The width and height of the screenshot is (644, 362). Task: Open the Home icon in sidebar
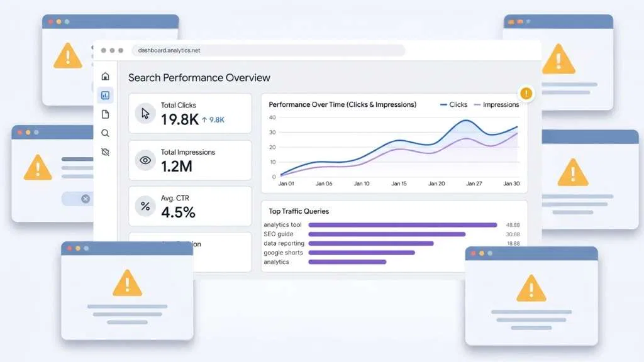pos(105,75)
